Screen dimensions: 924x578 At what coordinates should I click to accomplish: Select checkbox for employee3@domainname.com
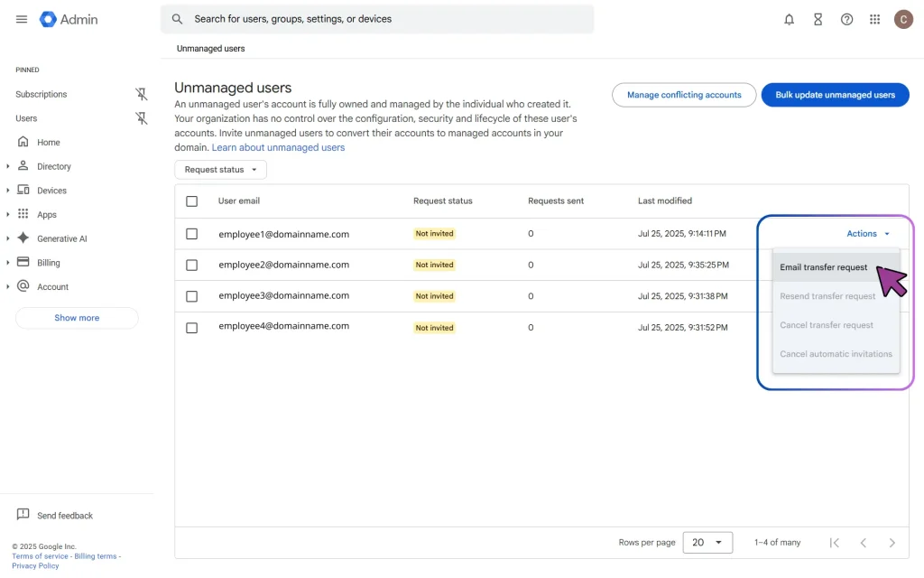pos(191,296)
